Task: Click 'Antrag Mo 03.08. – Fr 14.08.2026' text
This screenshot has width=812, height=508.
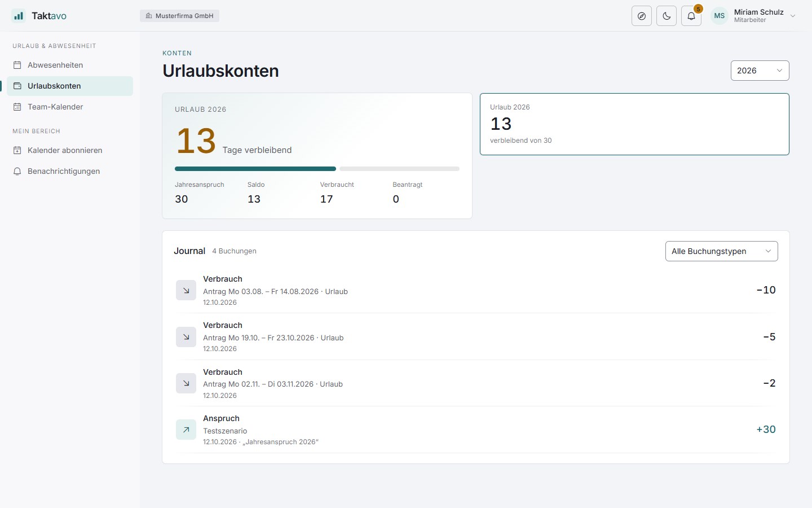Action: tap(261, 292)
